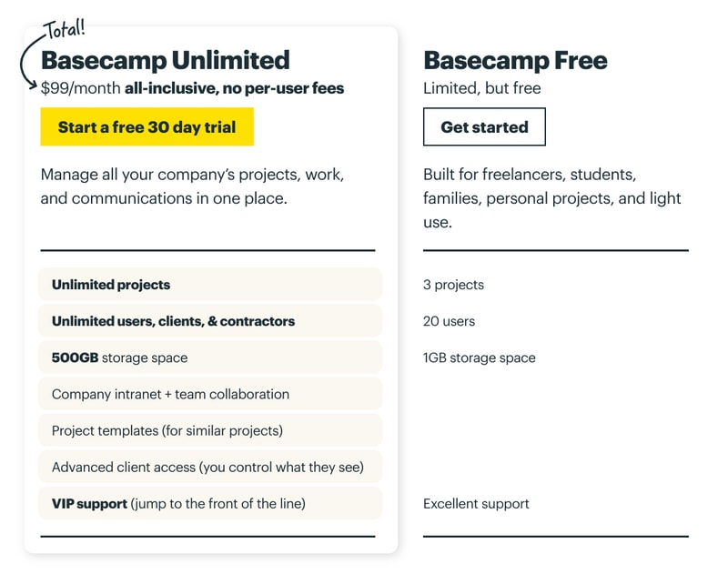728x584 pixels.
Task: Click the 3 projects limit text
Action: click(x=453, y=285)
